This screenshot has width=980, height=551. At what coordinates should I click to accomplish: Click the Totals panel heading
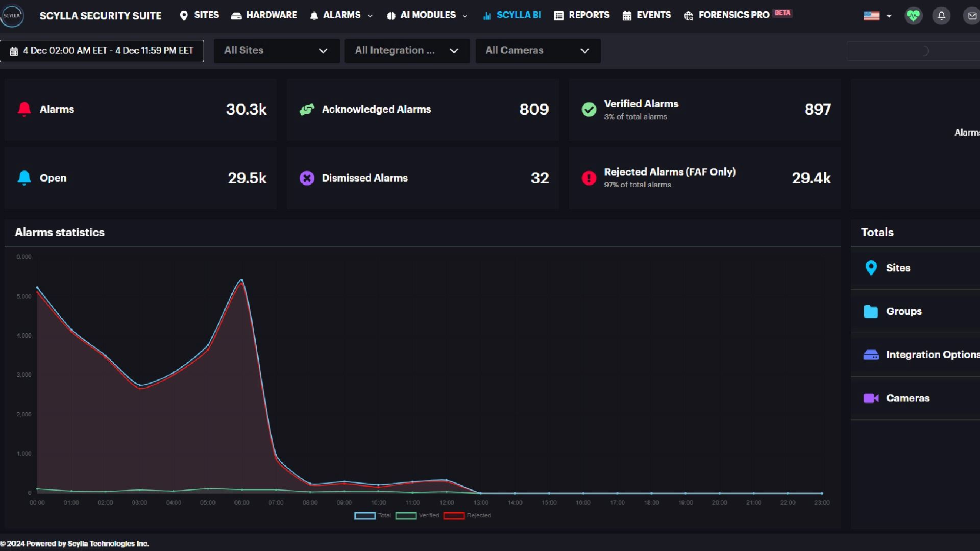click(877, 233)
